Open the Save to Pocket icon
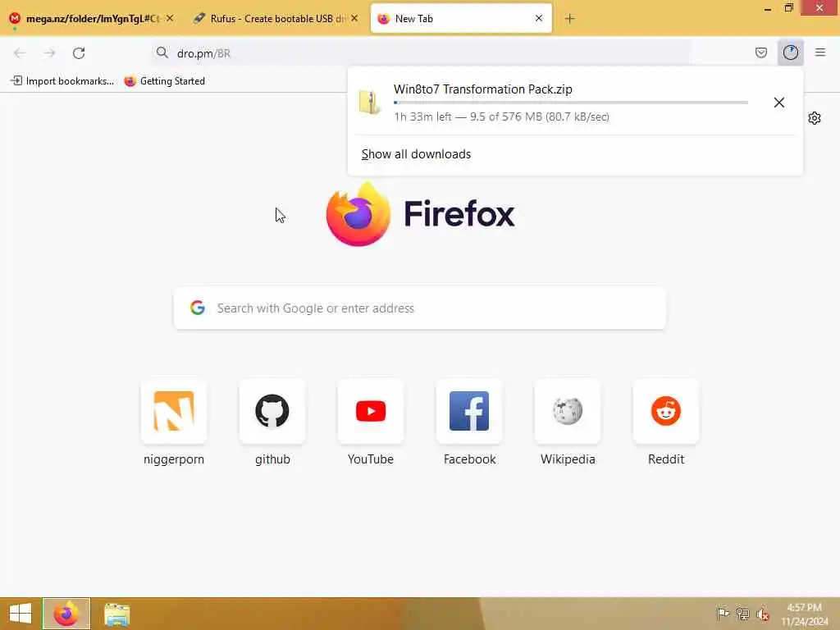840x630 pixels. (x=760, y=52)
